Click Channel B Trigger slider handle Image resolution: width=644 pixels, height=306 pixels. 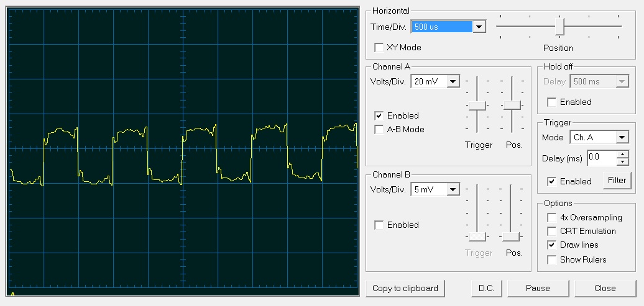477,236
